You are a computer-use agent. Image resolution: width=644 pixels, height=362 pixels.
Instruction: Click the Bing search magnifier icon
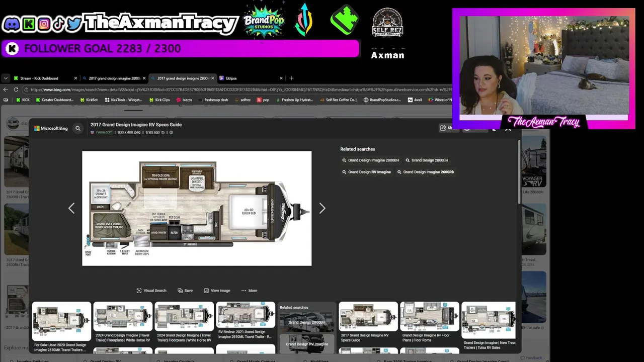(x=78, y=128)
